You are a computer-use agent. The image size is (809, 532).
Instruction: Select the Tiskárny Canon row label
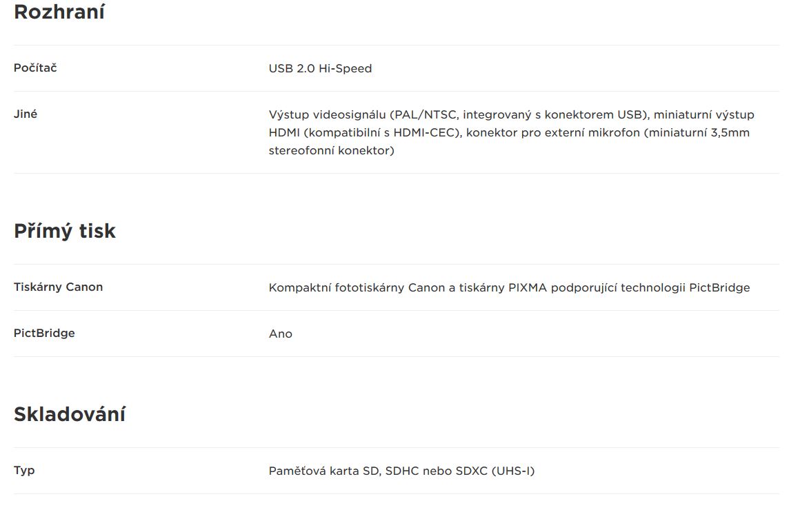(59, 287)
